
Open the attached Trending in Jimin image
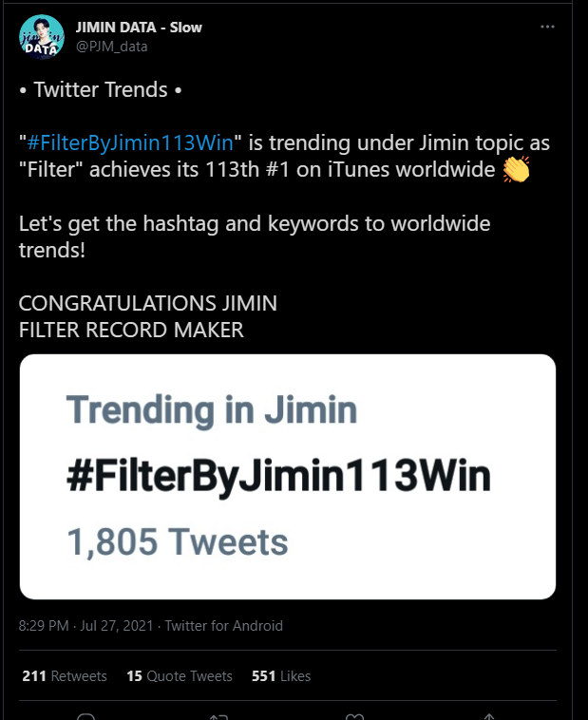[288, 477]
